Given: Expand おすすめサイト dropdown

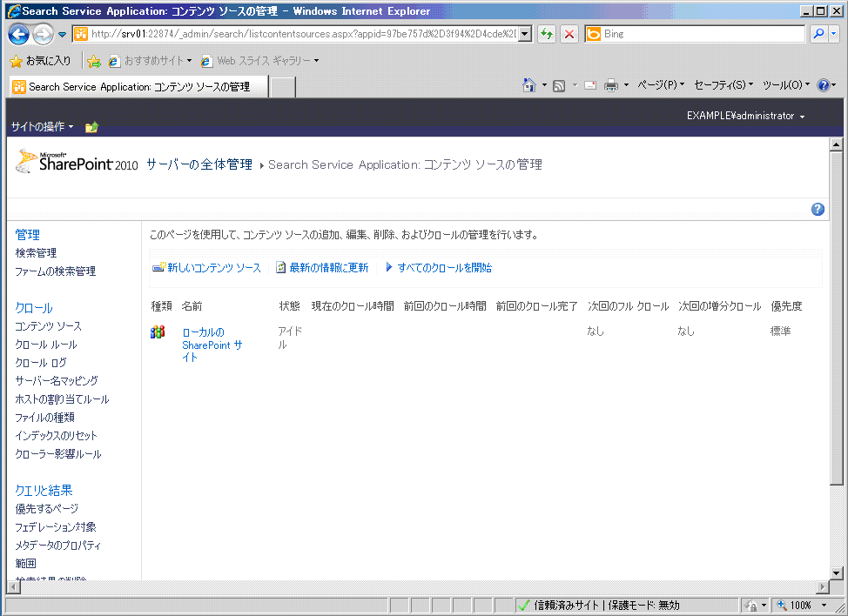Looking at the screenshot, I should point(189,61).
